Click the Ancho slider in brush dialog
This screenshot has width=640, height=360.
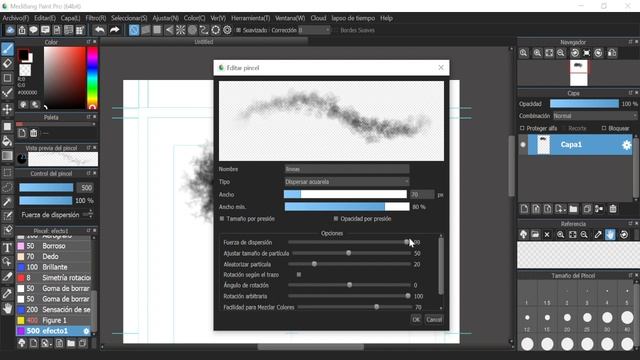(x=345, y=195)
